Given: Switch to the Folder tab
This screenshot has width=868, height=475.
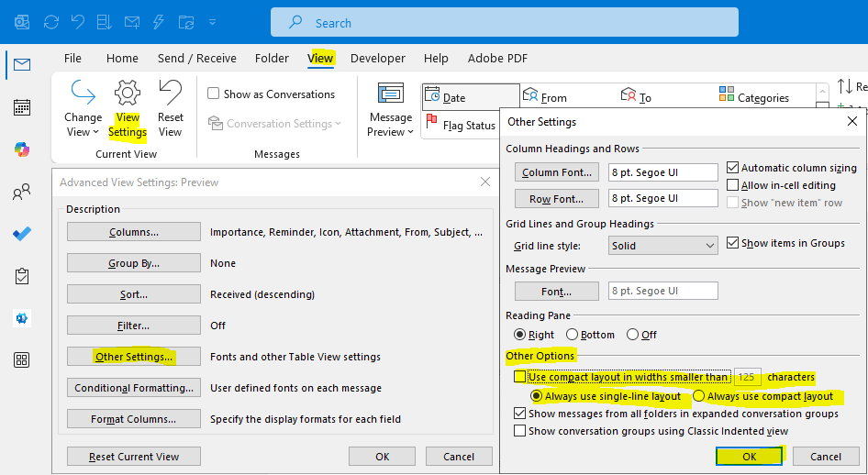Looking at the screenshot, I should tap(272, 58).
